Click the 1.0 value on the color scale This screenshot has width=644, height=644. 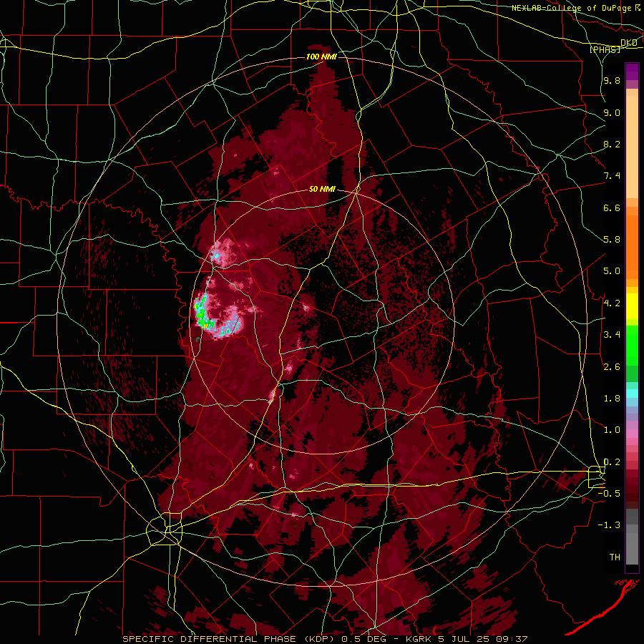point(612,430)
